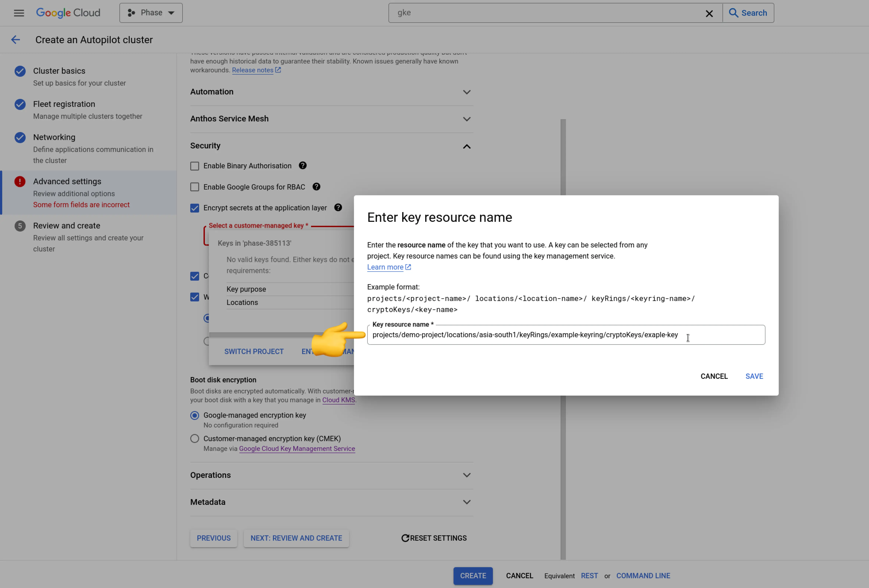Click the back arrow beside page title
869x588 pixels.
click(x=15, y=40)
